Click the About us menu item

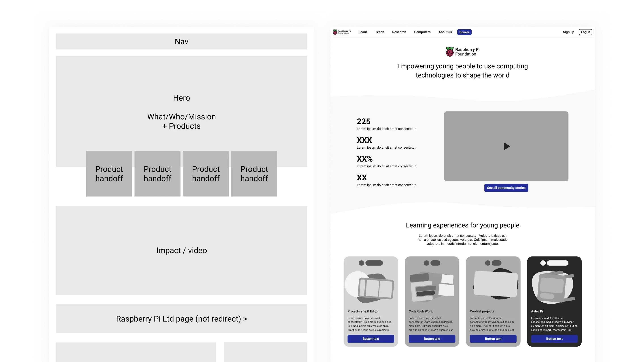(x=445, y=32)
